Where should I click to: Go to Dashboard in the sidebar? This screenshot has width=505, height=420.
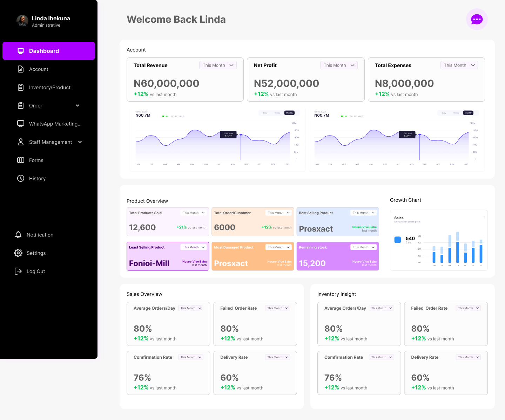coord(49,51)
